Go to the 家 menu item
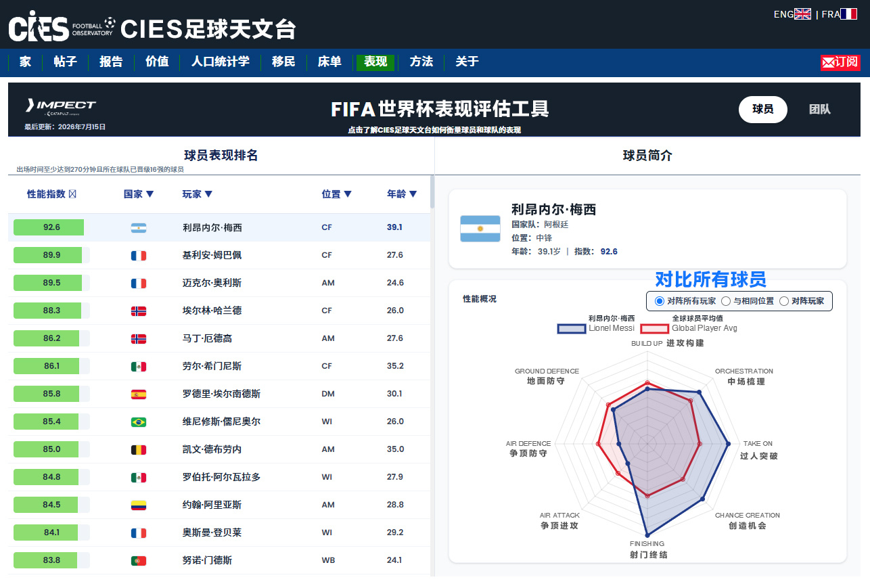 point(25,62)
